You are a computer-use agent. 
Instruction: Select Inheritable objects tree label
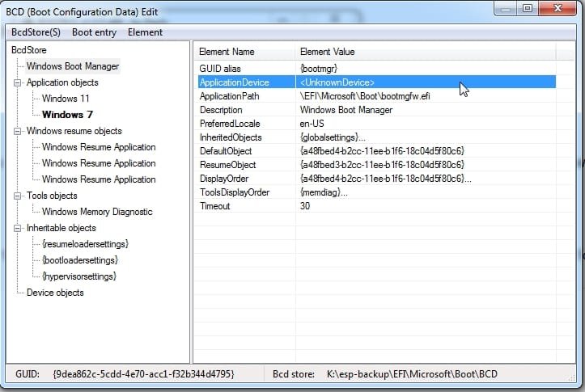(61, 228)
